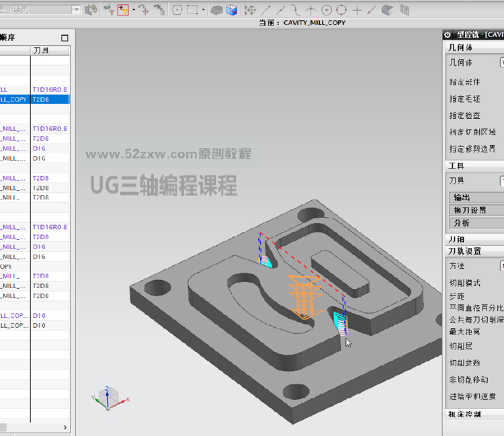The image size is (504, 436).
Task: Toggle Quadrant Point snap icon
Action: 341,10
